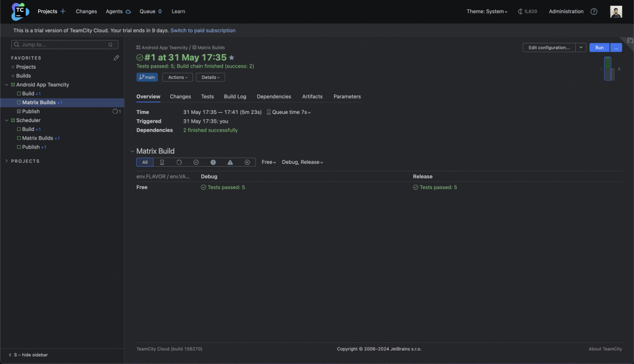Open the Artifacts tab
634x364 pixels.
[312, 97]
